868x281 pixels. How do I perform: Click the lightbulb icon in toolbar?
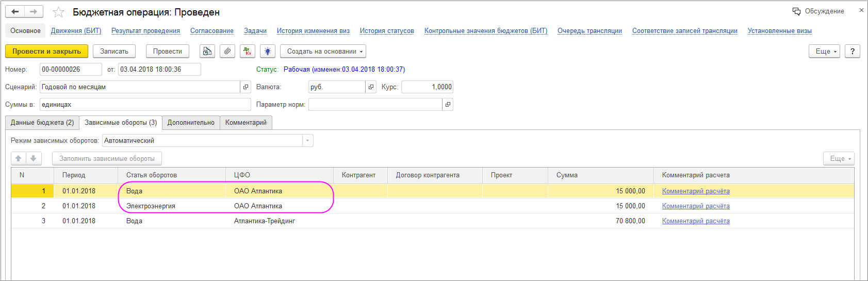coord(267,52)
